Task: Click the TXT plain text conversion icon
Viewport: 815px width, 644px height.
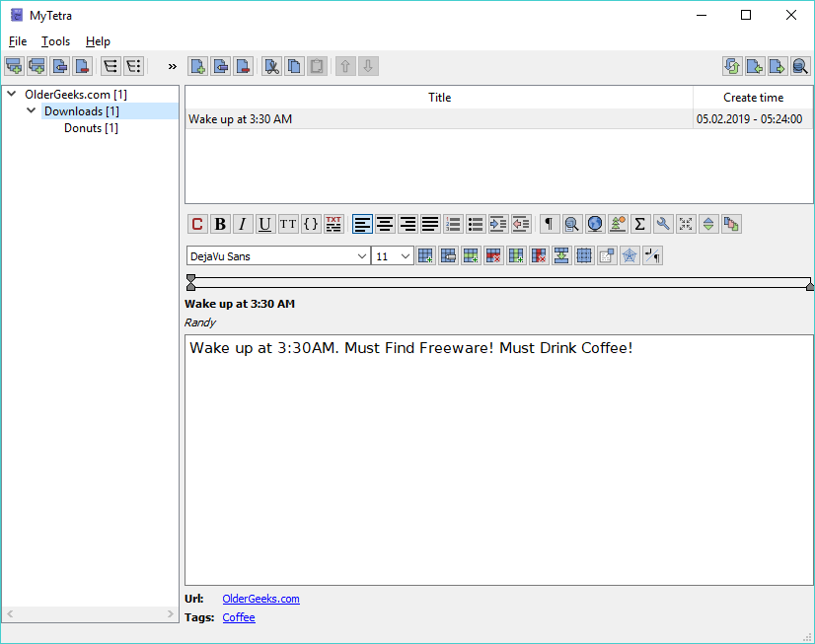Action: click(x=333, y=224)
